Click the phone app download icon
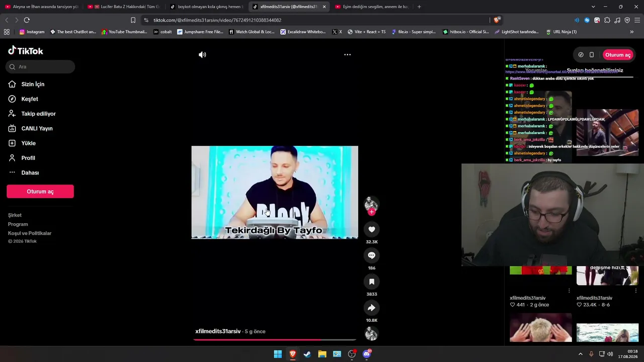Screen dimensions: 644x362 pyautogui.click(x=592, y=55)
